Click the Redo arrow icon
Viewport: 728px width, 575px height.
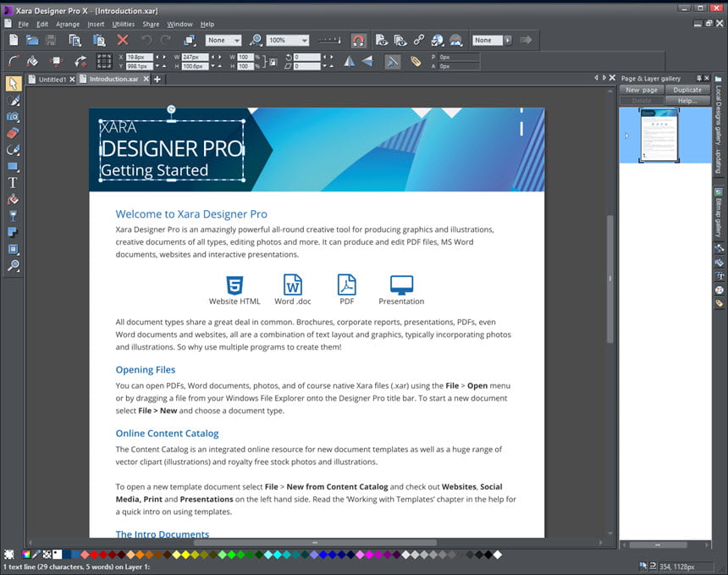click(166, 40)
